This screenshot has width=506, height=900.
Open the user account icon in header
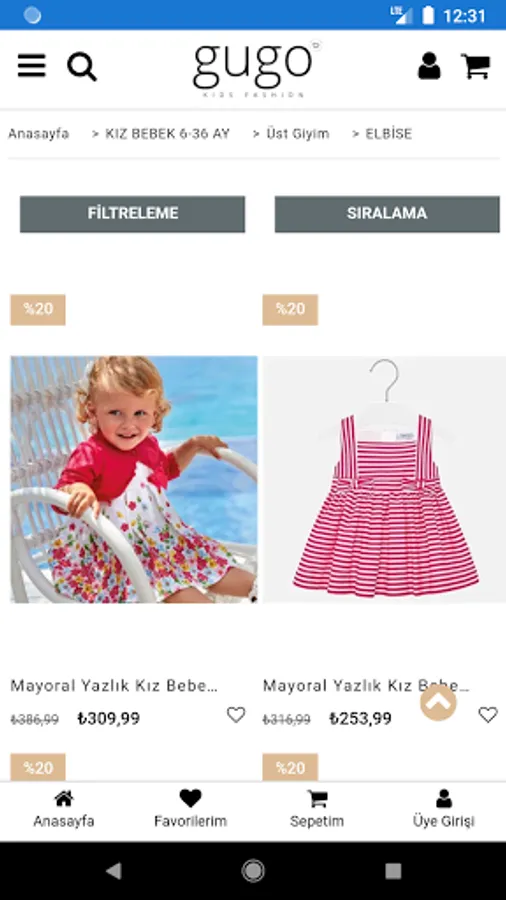point(429,66)
